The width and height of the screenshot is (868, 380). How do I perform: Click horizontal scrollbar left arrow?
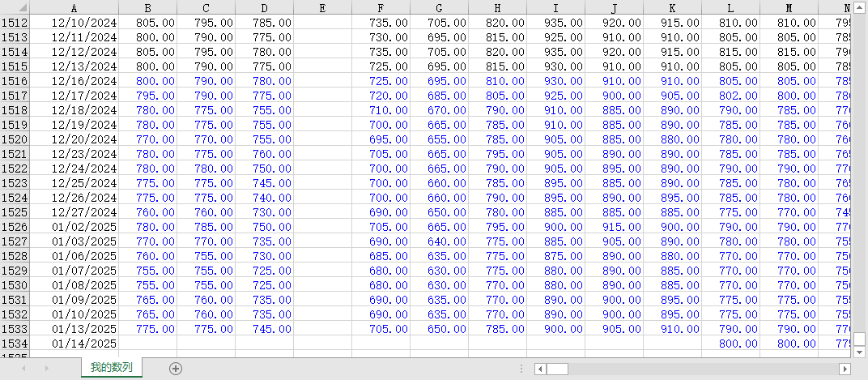pyautogui.click(x=540, y=369)
